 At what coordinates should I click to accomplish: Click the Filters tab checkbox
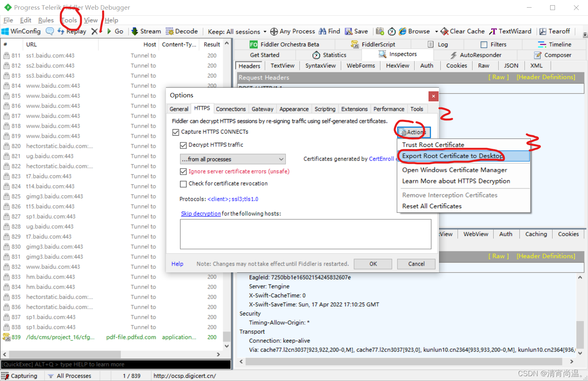[x=484, y=45]
